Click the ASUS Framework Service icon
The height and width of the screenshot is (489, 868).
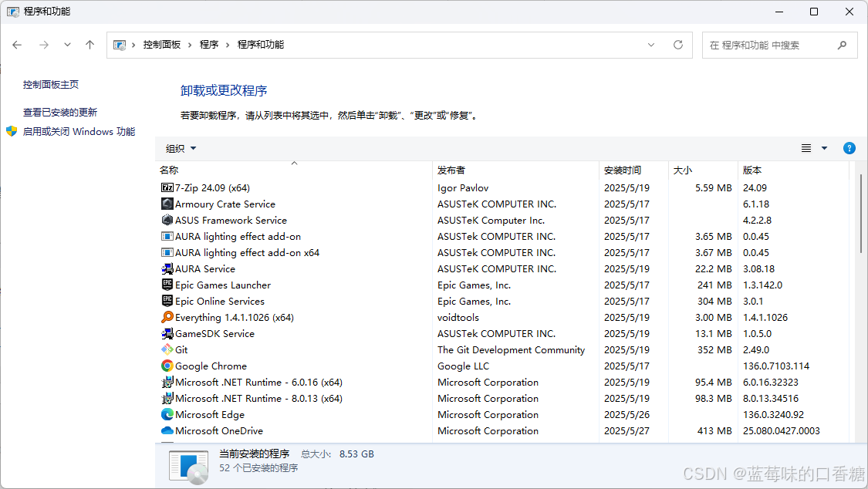[x=167, y=220]
